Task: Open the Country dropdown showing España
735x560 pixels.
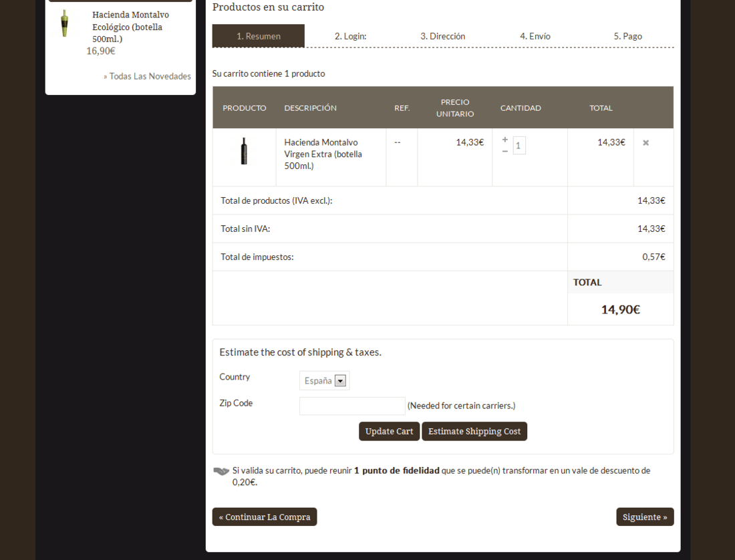Action: tap(324, 380)
